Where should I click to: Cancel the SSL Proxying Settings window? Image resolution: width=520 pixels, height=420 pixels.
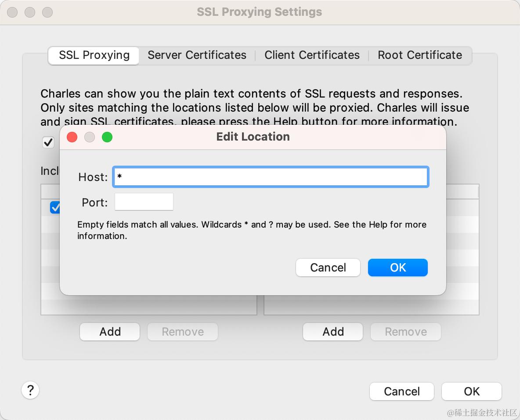coord(401,391)
